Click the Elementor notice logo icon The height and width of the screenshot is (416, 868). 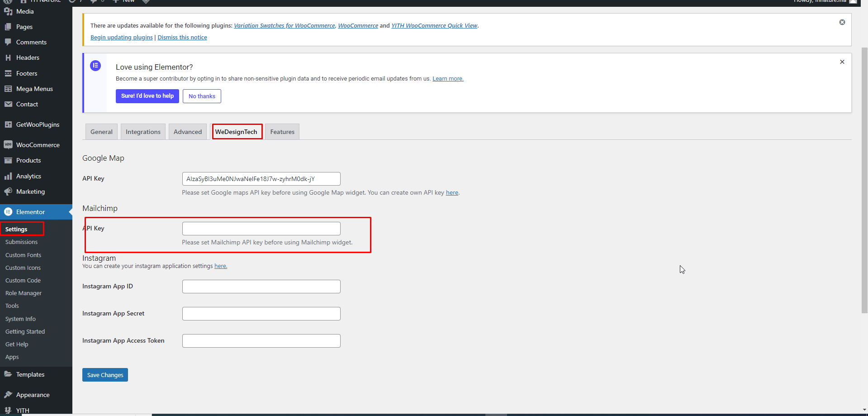click(95, 66)
